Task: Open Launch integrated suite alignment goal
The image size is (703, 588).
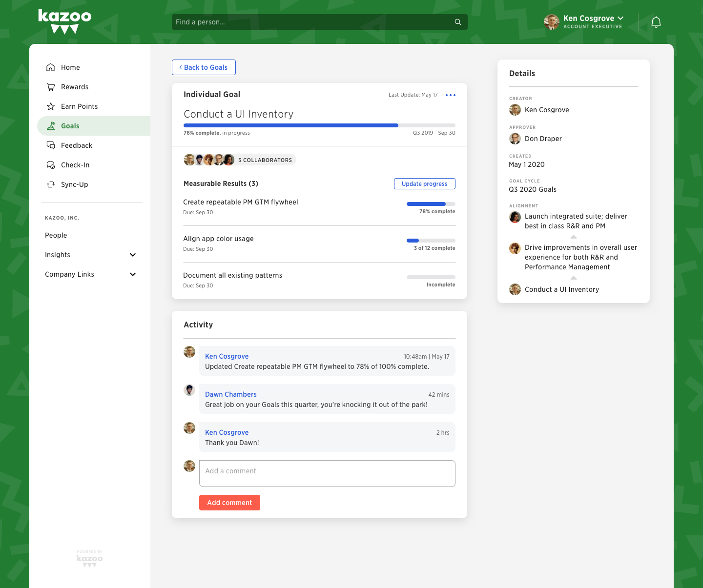Action: (x=576, y=221)
